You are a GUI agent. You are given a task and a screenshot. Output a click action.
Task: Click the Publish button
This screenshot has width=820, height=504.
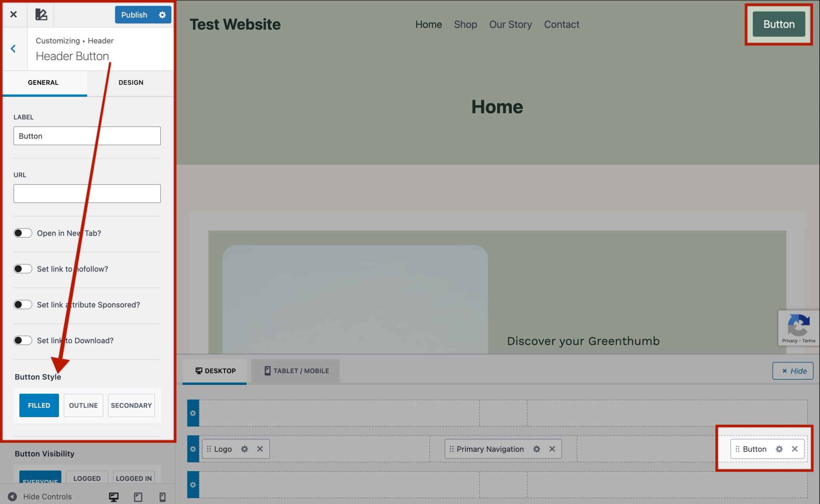[x=135, y=15]
